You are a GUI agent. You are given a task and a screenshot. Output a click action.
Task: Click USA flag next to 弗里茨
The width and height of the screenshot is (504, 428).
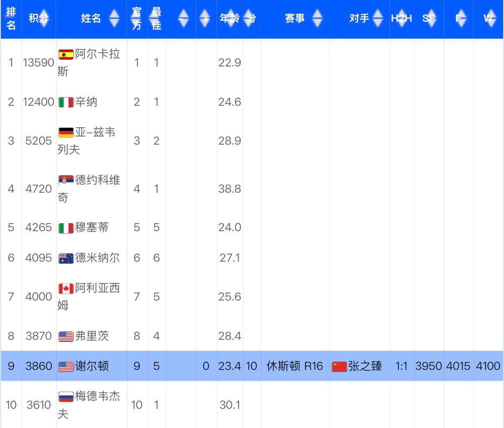(x=66, y=336)
